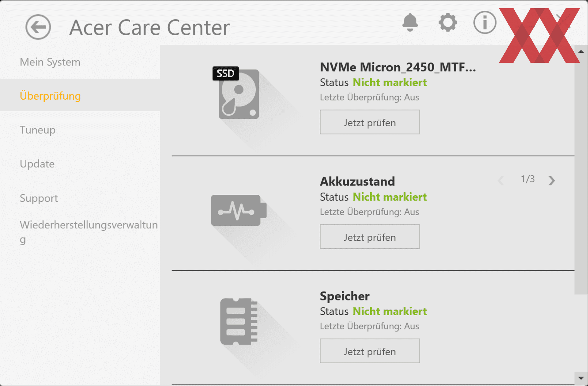Click the memory module RAM icon

pos(239,321)
